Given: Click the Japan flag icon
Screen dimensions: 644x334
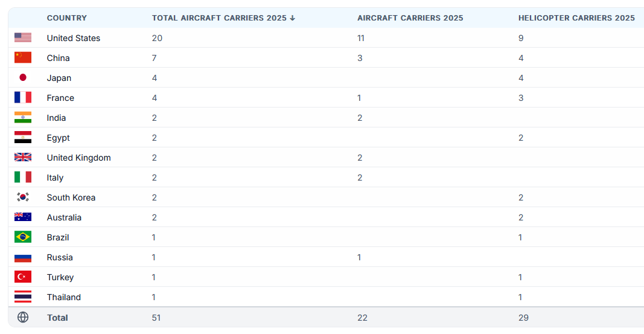Looking at the screenshot, I should [x=23, y=78].
